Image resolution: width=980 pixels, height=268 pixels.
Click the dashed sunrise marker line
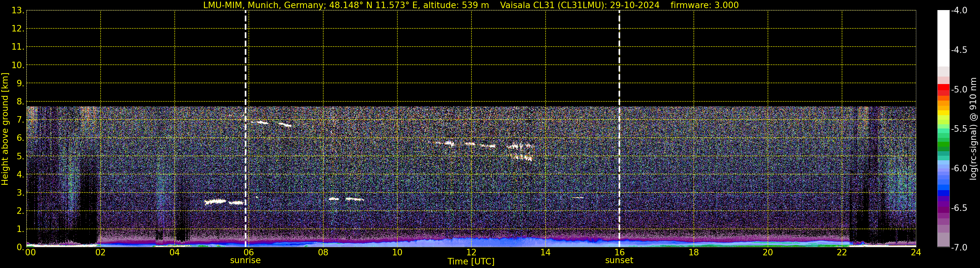(245, 129)
